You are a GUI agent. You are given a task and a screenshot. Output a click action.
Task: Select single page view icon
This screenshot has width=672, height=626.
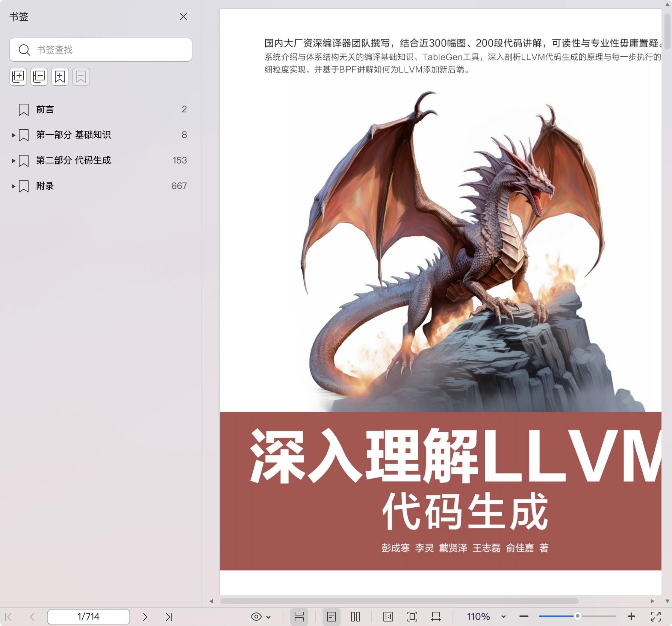pyautogui.click(x=331, y=617)
